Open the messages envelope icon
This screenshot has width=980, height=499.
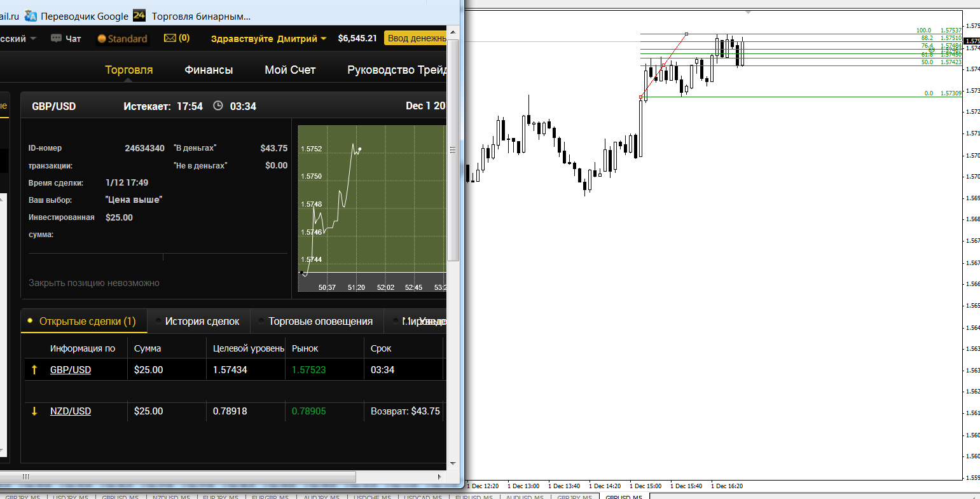coord(170,38)
